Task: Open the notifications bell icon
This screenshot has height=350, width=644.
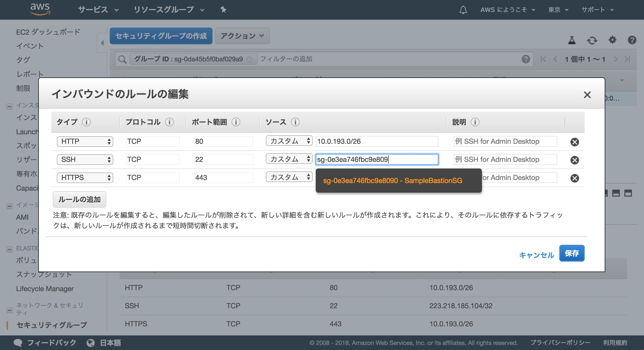Action: tap(463, 10)
